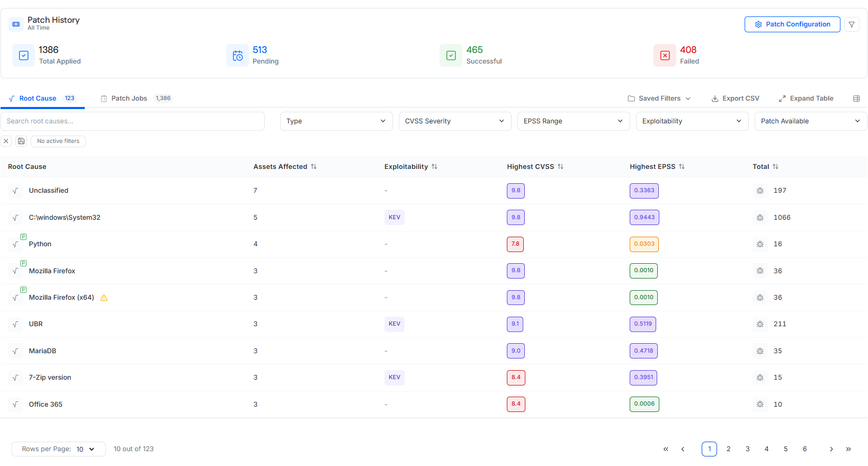Image resolution: width=868 pixels, height=466 pixels.
Task: Expand the Exploitability filter dropdown
Action: [x=692, y=121]
